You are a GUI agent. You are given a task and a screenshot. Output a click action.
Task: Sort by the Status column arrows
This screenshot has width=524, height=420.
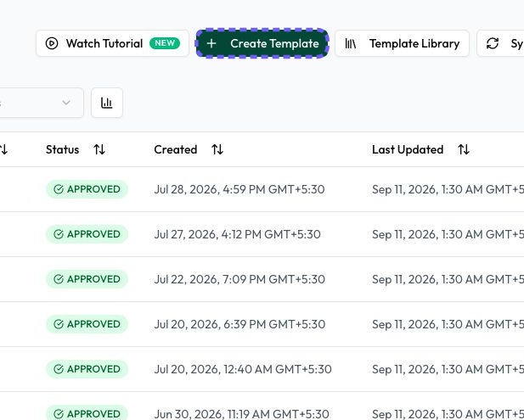click(x=99, y=149)
